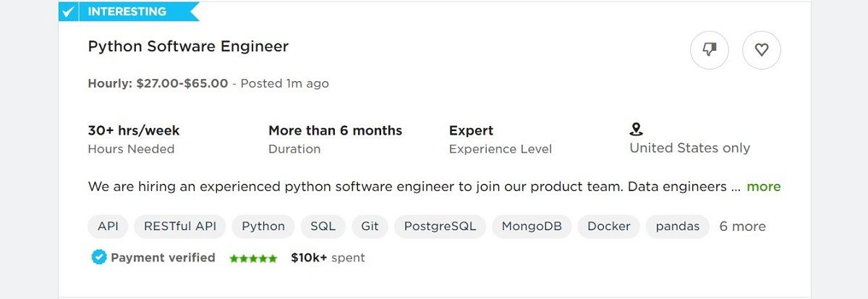Select the API skill tag
The height and width of the screenshot is (299, 868).
pyautogui.click(x=108, y=226)
